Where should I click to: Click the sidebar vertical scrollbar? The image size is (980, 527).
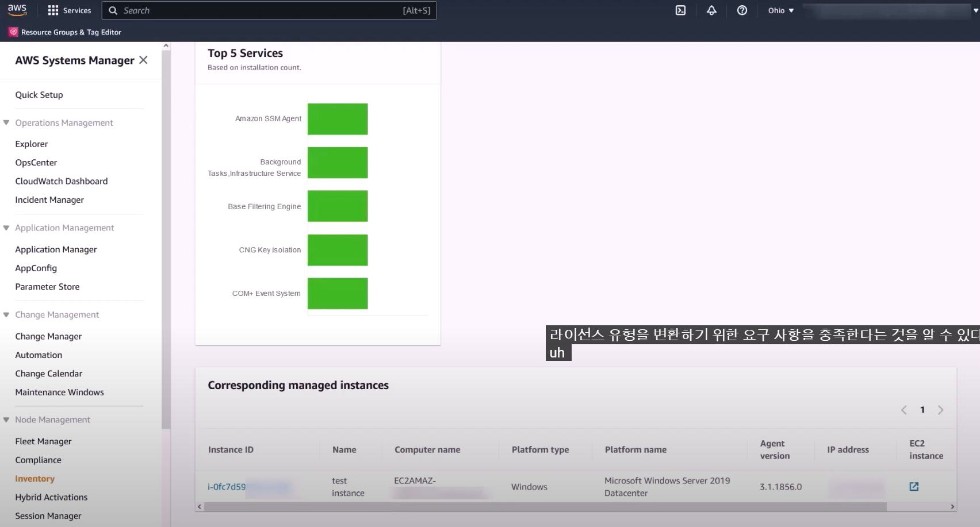[166, 239]
